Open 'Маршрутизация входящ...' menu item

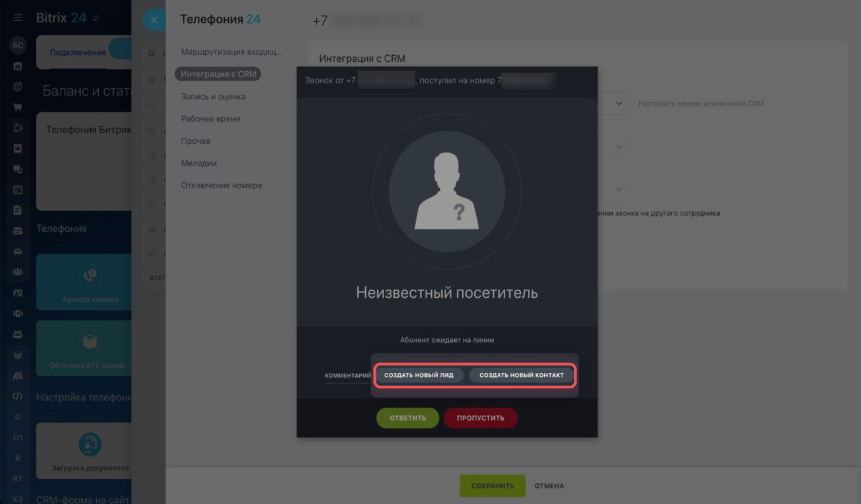232,52
